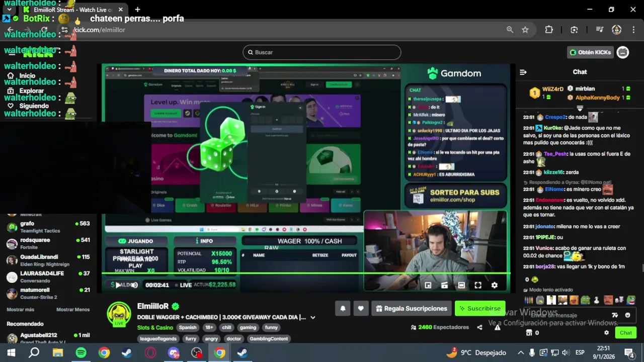Toggle theater mode in the player
Image resolution: width=644 pixels, height=362 pixels.
[x=461, y=285]
